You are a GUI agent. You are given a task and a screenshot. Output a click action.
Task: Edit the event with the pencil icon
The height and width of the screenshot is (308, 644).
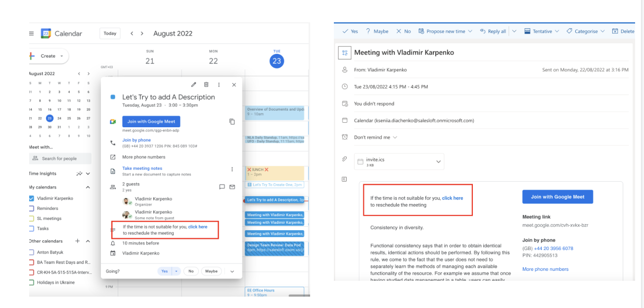pyautogui.click(x=194, y=85)
